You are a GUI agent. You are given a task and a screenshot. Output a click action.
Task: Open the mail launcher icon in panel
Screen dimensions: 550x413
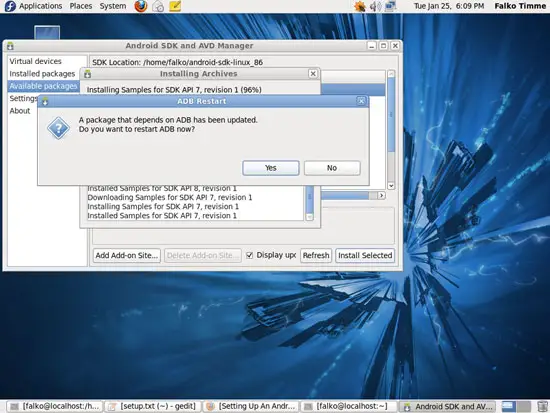(158, 6)
